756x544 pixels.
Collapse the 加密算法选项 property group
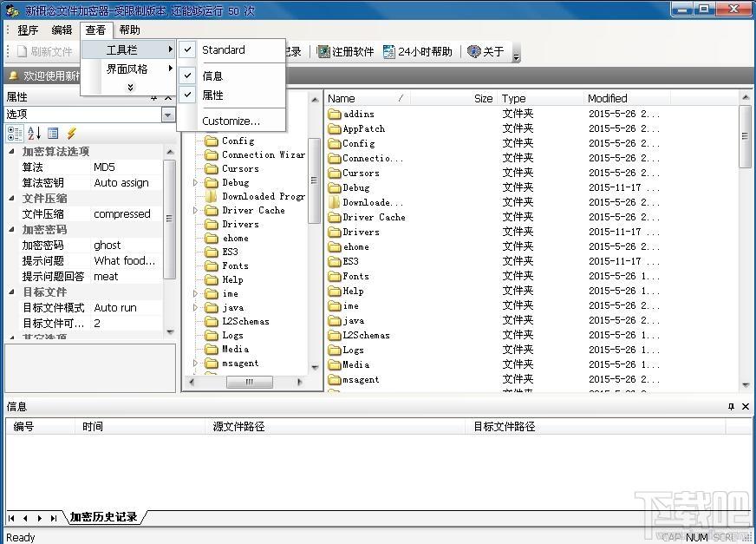point(12,152)
